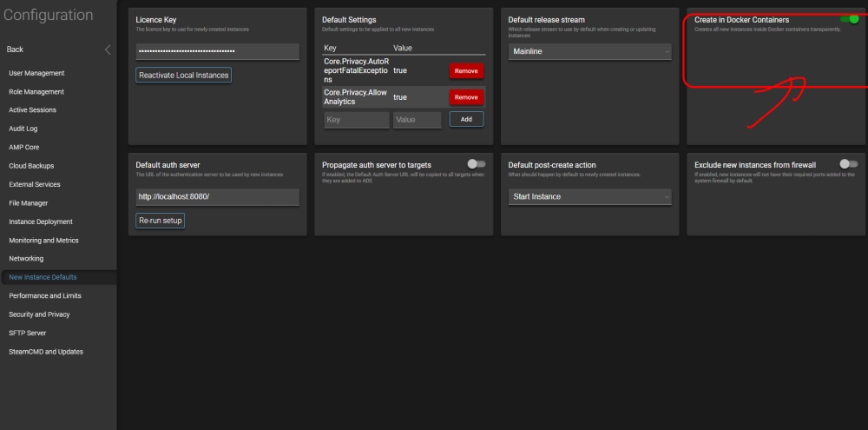The image size is (868, 430).
Task: Open Default release stream Mainline dropdown
Action: coord(590,51)
